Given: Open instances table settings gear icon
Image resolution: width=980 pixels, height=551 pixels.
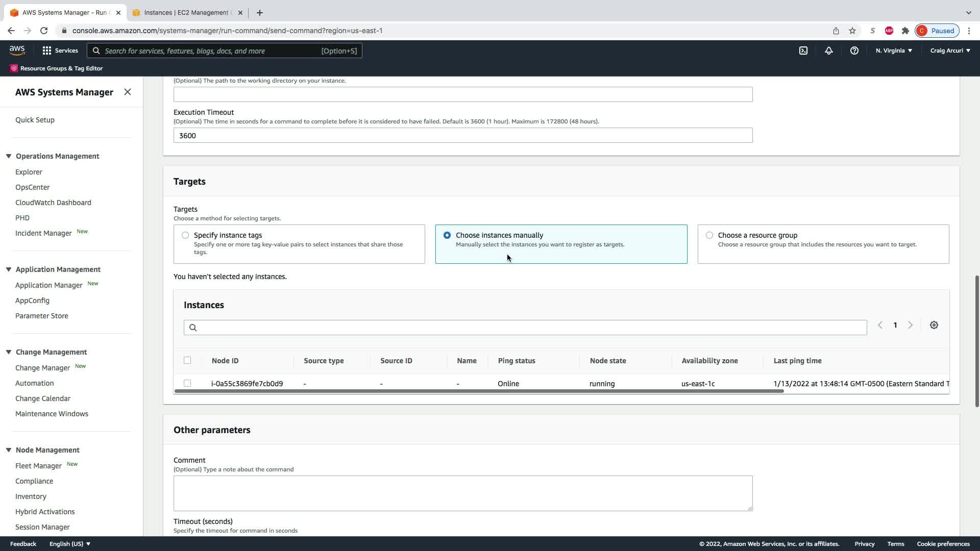Looking at the screenshot, I should 934,325.
